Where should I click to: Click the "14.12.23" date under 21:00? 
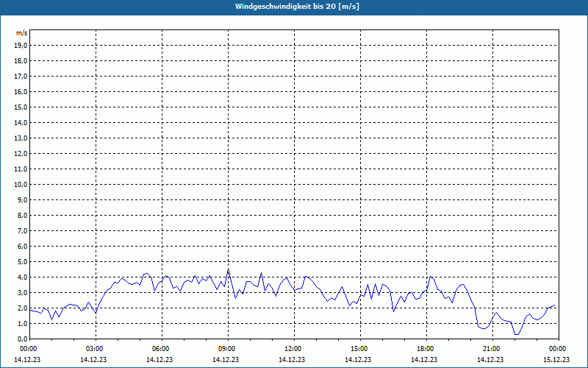(x=490, y=359)
